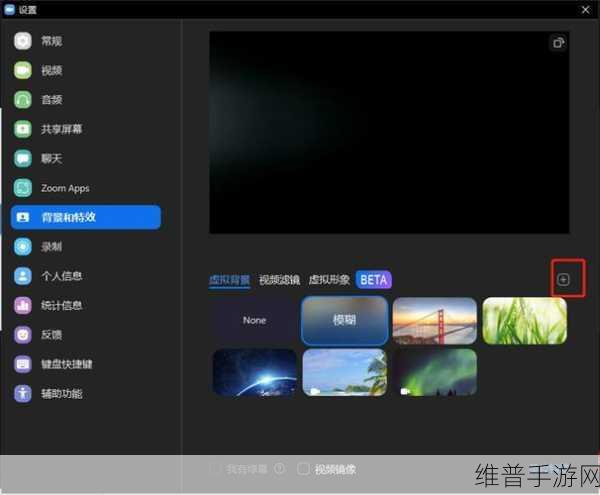
Task: Choose the aurora video background
Action: click(435, 372)
